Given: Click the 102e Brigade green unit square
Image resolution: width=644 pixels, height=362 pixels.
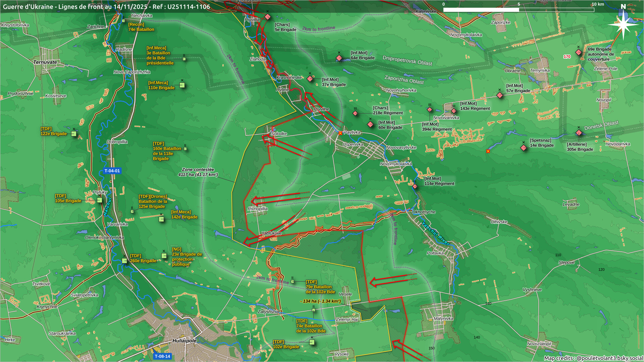Looking at the screenshot, I should pos(312,342).
